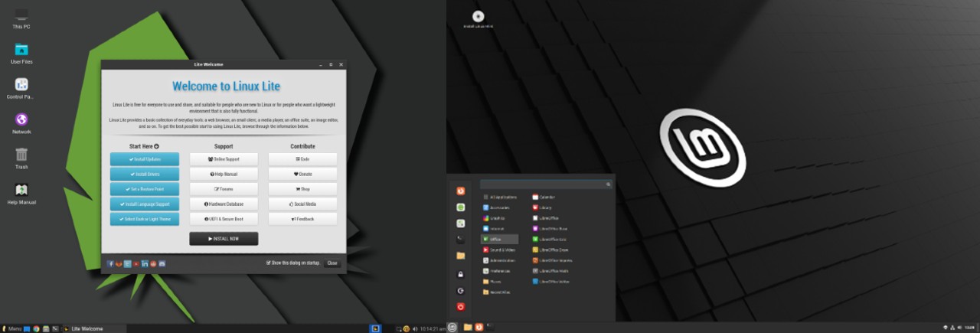The width and height of the screenshot is (980, 333).
Task: Click the Feedback button
Action: 302,219
